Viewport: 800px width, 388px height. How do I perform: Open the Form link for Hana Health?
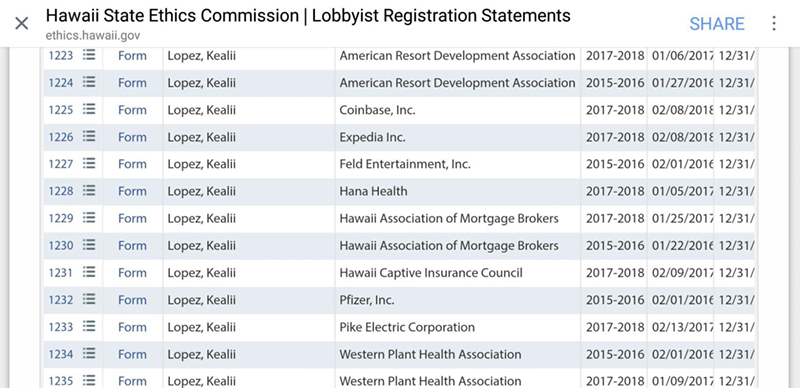[132, 191]
